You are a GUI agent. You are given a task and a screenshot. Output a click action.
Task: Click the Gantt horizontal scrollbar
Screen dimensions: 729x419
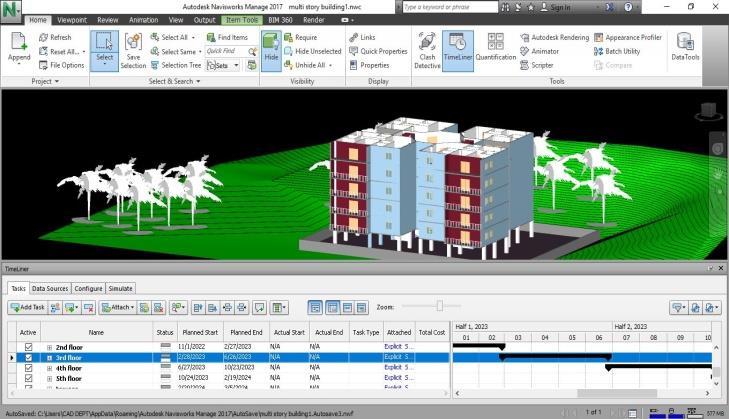tap(617, 393)
